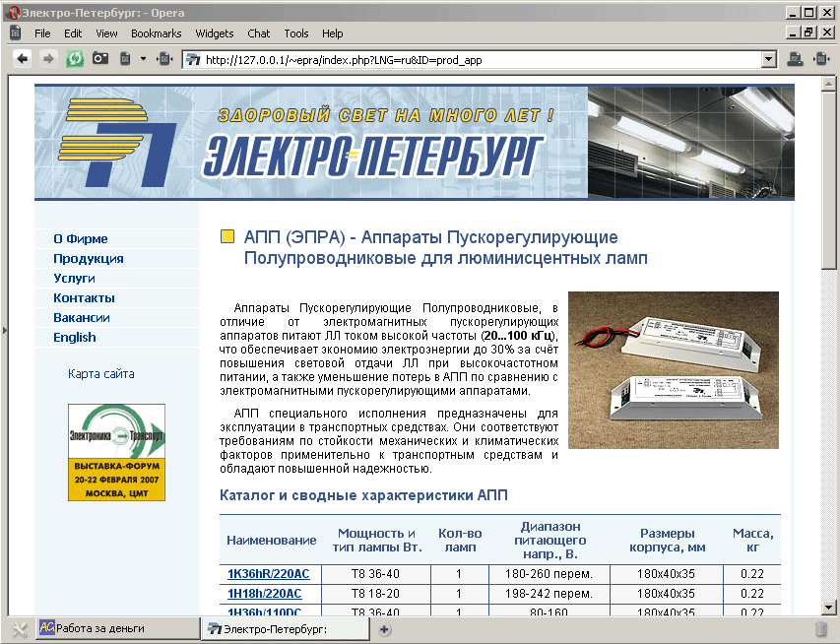840x644 pixels.
Task: Expand the side panel with left edge arrow
Action: point(4,331)
